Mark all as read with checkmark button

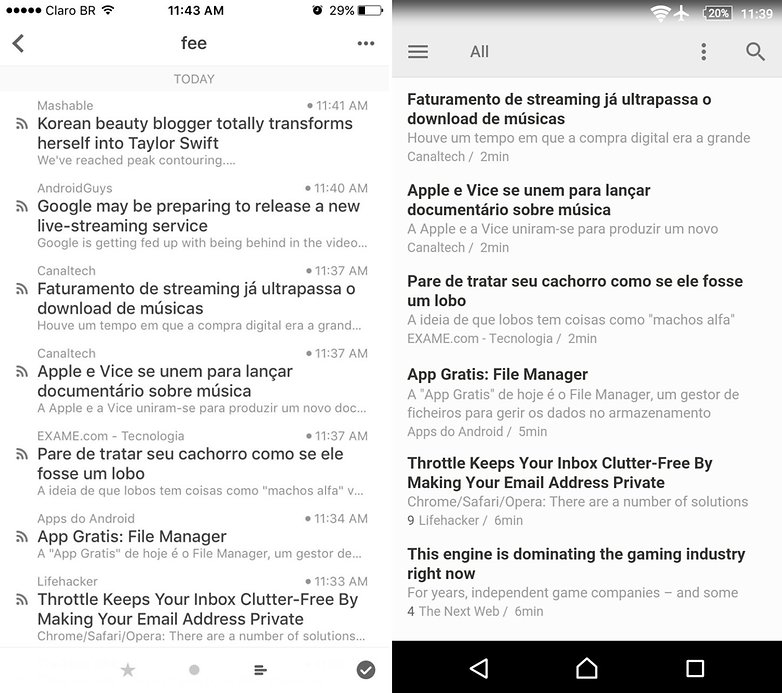[366, 670]
